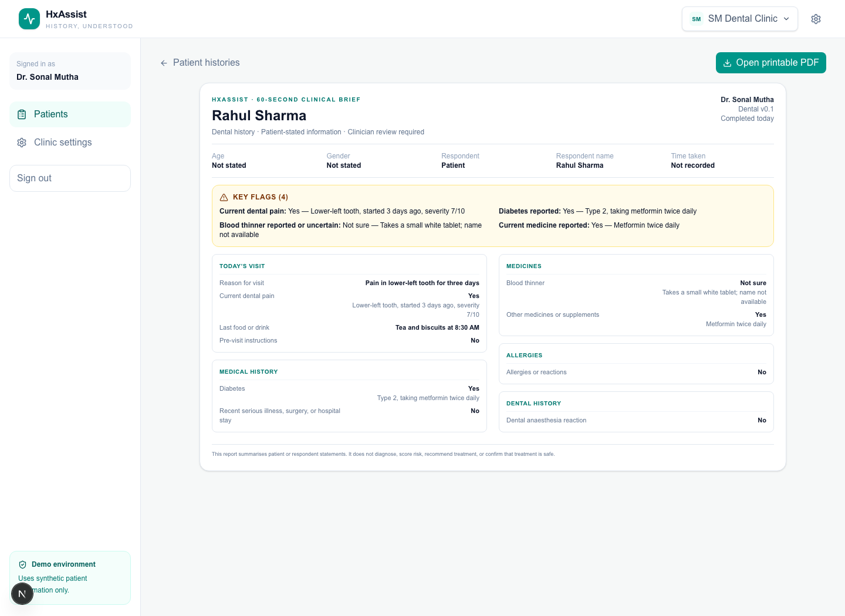Click the Demo environment shield icon
This screenshot has width=845, height=616.
pyautogui.click(x=22, y=564)
